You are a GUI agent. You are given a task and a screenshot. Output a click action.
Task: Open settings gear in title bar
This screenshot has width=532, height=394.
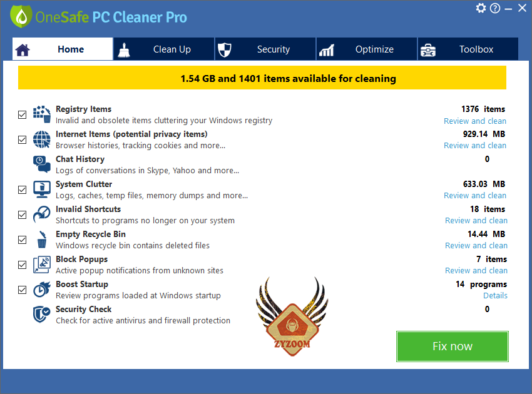481,8
